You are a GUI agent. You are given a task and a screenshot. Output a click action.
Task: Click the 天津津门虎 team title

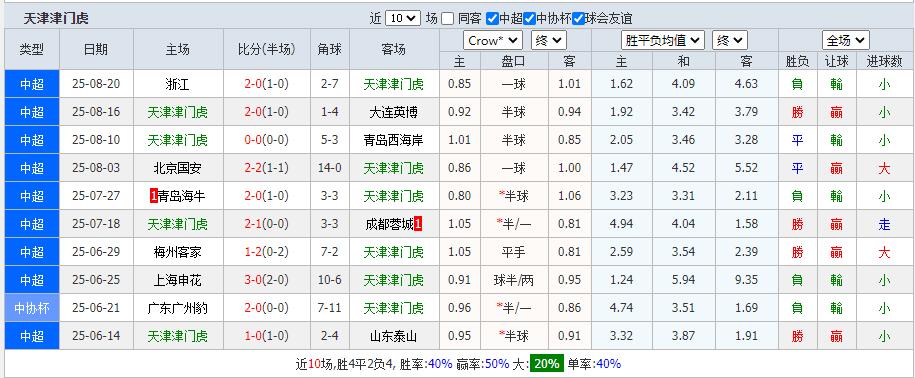click(56, 19)
